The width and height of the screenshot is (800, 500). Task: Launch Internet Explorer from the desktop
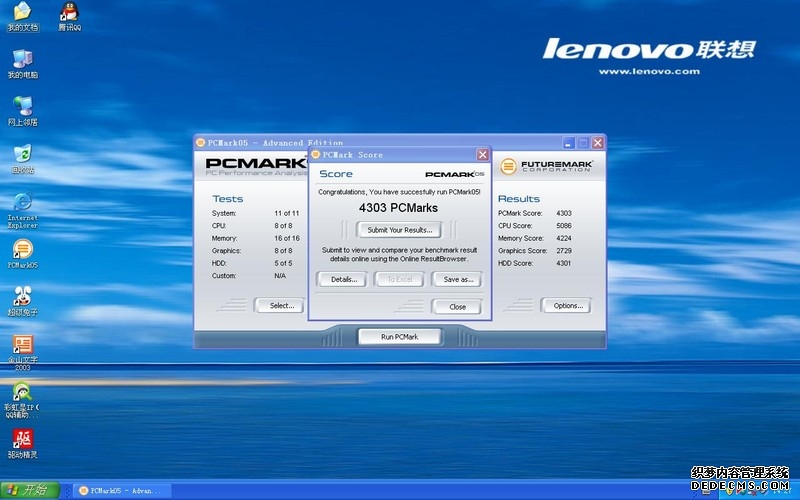pos(22,210)
